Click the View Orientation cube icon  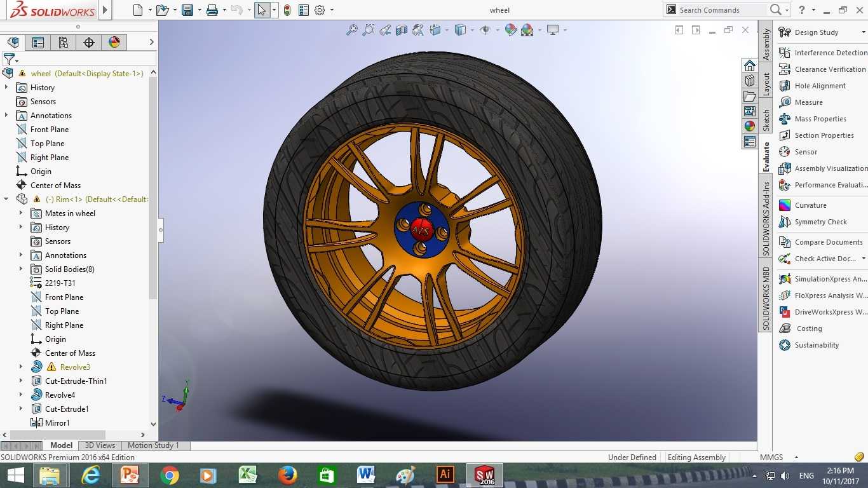tap(435, 30)
